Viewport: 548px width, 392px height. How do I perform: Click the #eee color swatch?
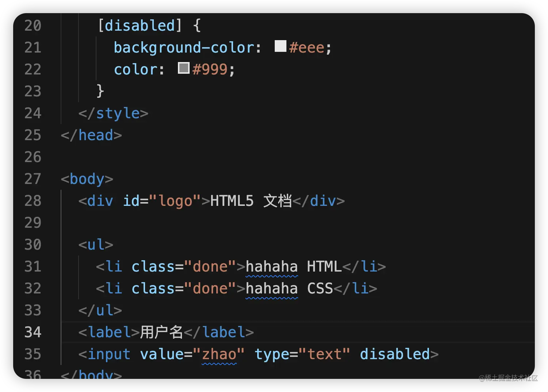[280, 46]
